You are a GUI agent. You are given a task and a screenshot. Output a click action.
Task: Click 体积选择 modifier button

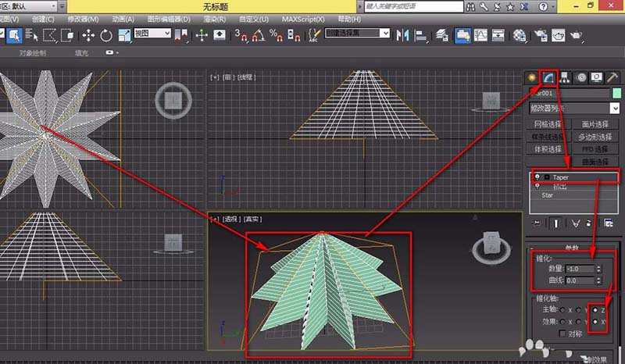point(548,149)
